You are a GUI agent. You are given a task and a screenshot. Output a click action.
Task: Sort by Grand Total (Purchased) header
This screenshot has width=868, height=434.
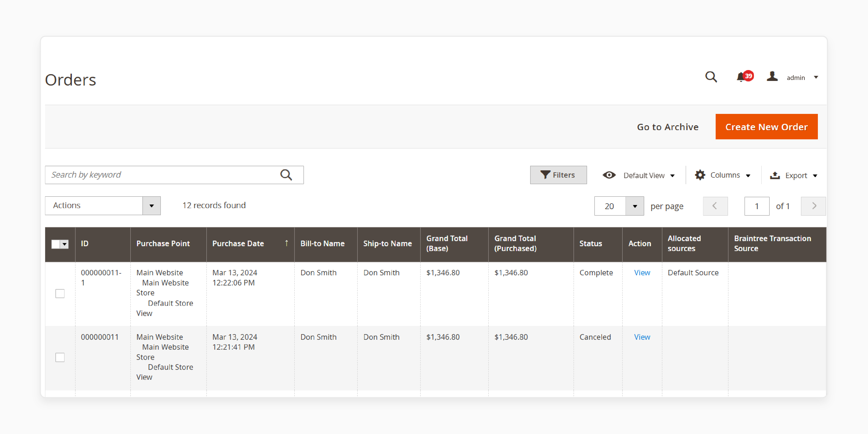(x=531, y=244)
